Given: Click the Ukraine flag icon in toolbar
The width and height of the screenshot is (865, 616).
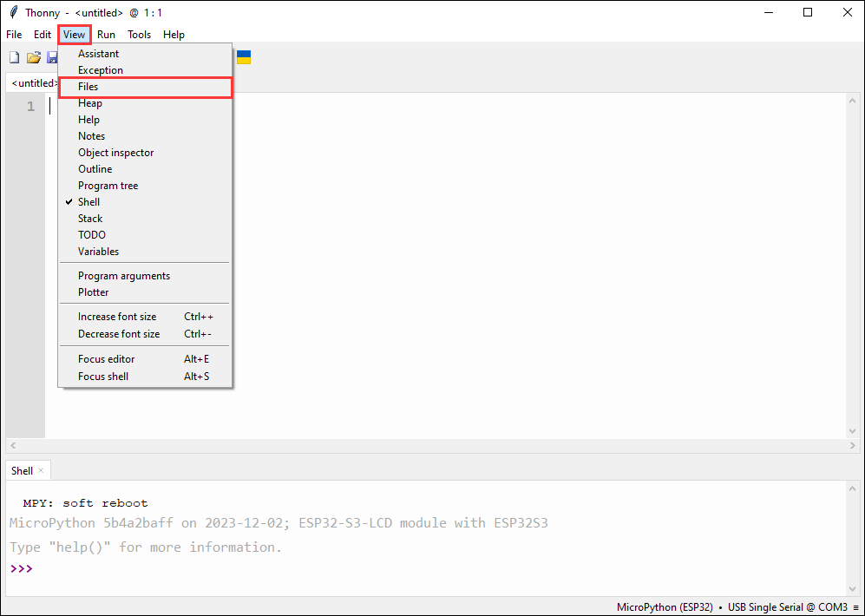Looking at the screenshot, I should tap(244, 57).
